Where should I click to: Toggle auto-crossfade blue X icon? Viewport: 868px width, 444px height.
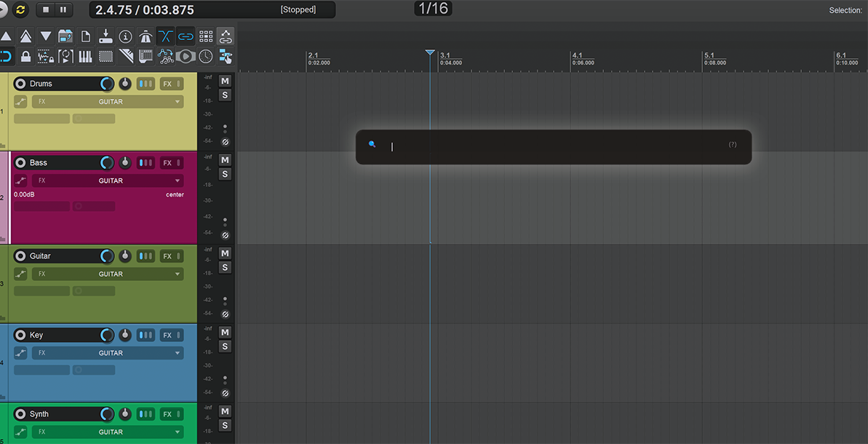165,36
